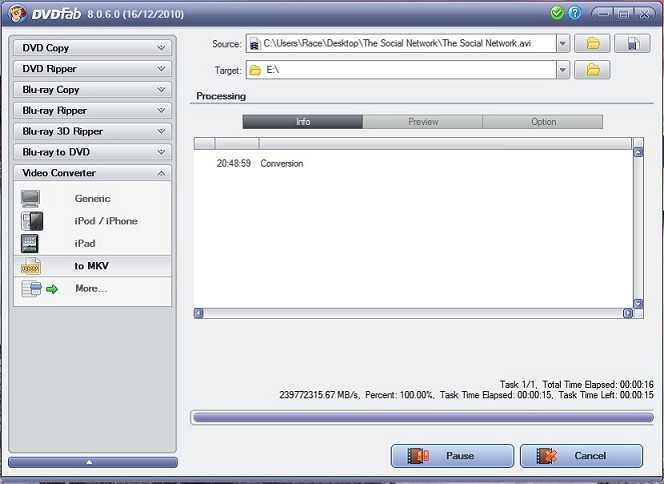Choose to MKV conversion profile

tap(92, 266)
